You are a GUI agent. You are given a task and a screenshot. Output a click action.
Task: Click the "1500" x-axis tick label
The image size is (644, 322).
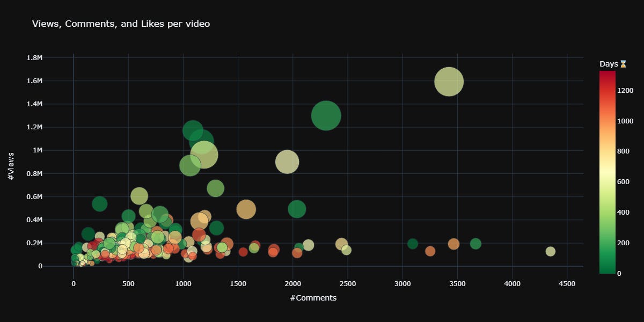click(238, 284)
